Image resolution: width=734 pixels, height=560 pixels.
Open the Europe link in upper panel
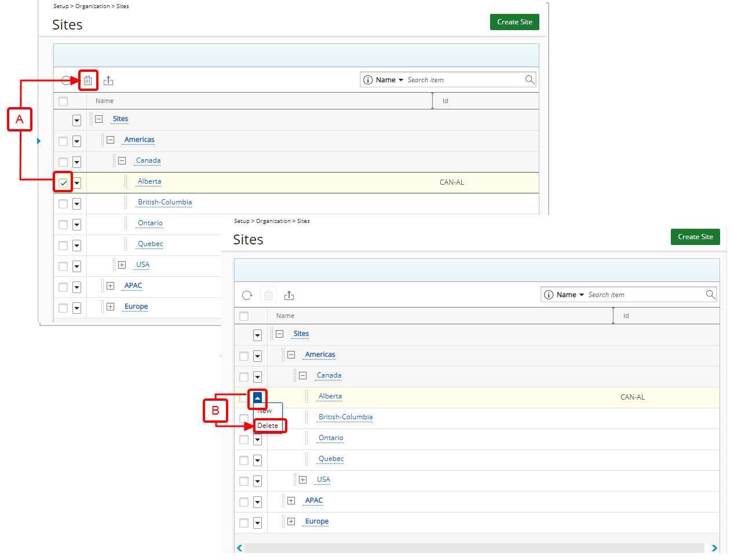136,306
